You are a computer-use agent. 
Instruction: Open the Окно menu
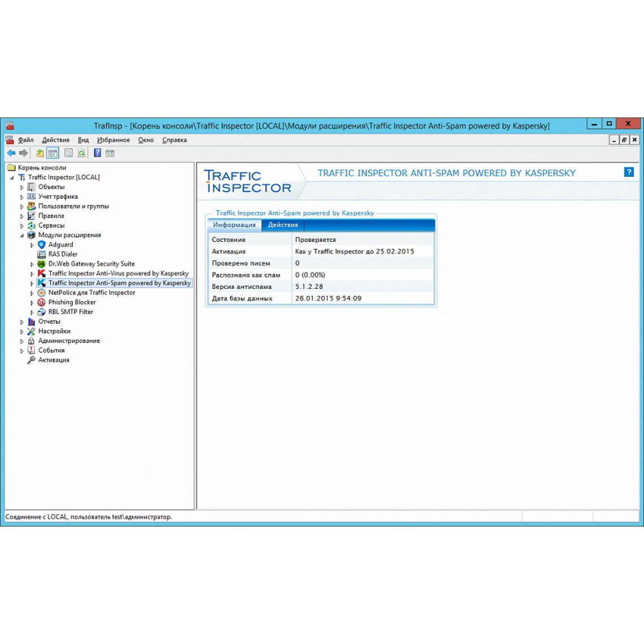point(146,140)
